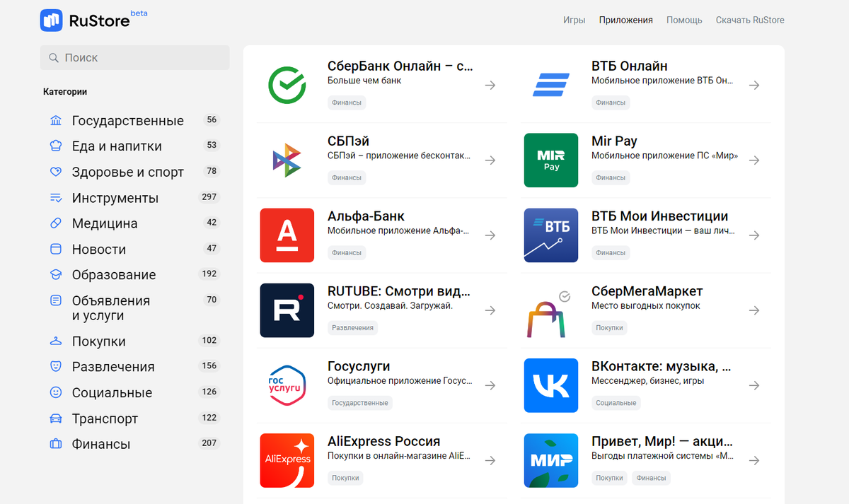Focus the Поиск search field
Image resolution: width=849 pixels, height=504 pixels.
(x=134, y=58)
